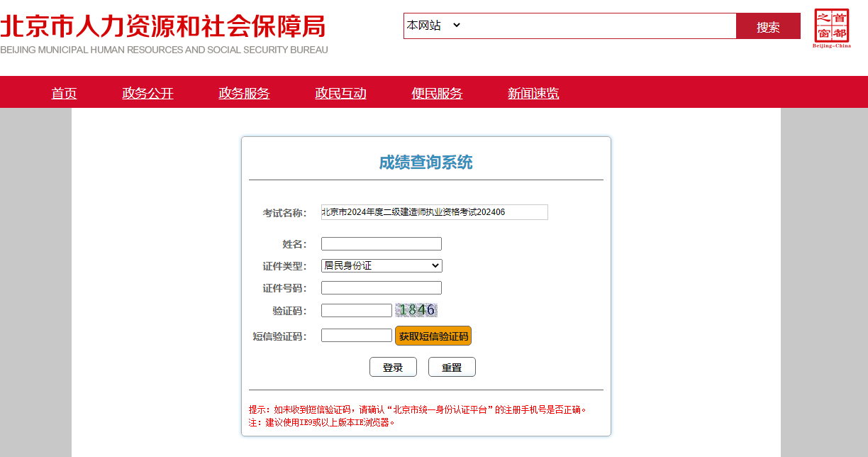Click the 获取短信验证码 button

click(x=433, y=336)
